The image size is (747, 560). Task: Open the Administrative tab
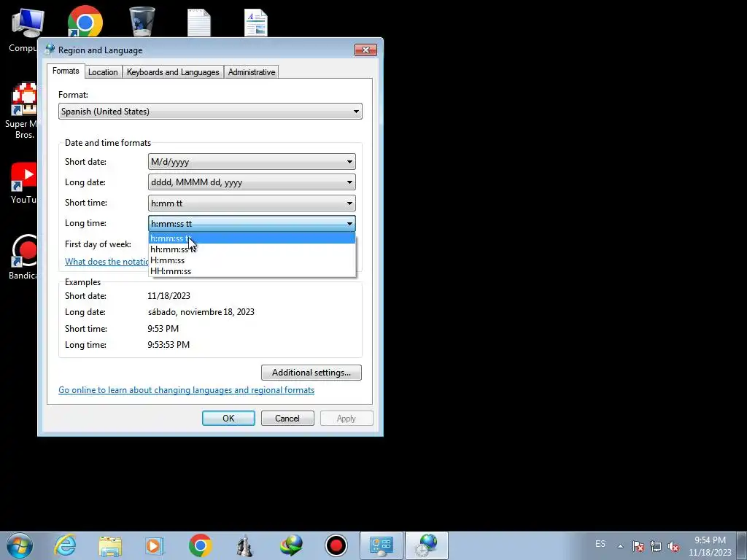tap(252, 72)
